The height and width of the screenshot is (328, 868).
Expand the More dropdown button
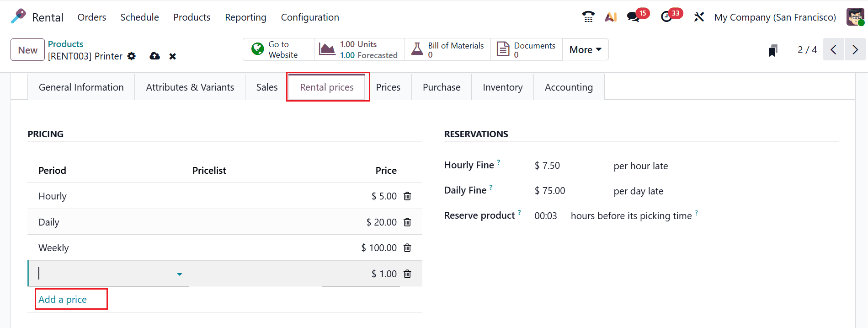[585, 50]
